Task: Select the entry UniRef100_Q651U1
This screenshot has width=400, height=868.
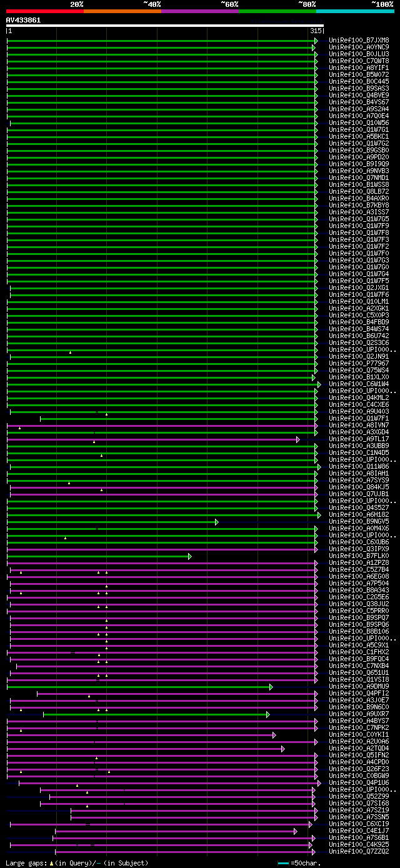Action: (x=359, y=673)
